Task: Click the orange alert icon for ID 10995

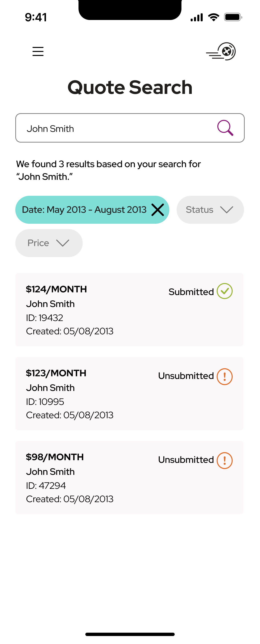Action: coord(225,376)
